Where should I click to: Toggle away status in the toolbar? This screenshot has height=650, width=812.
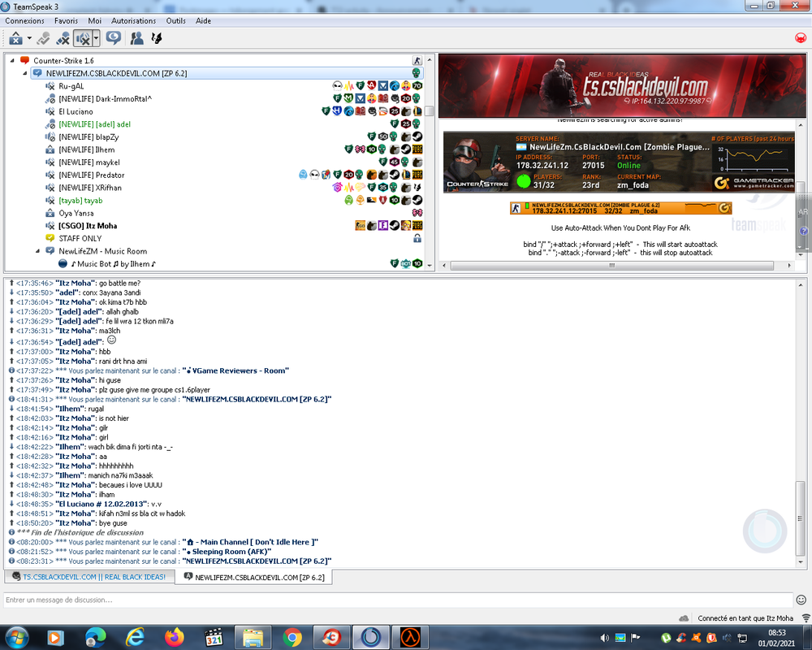click(44, 38)
